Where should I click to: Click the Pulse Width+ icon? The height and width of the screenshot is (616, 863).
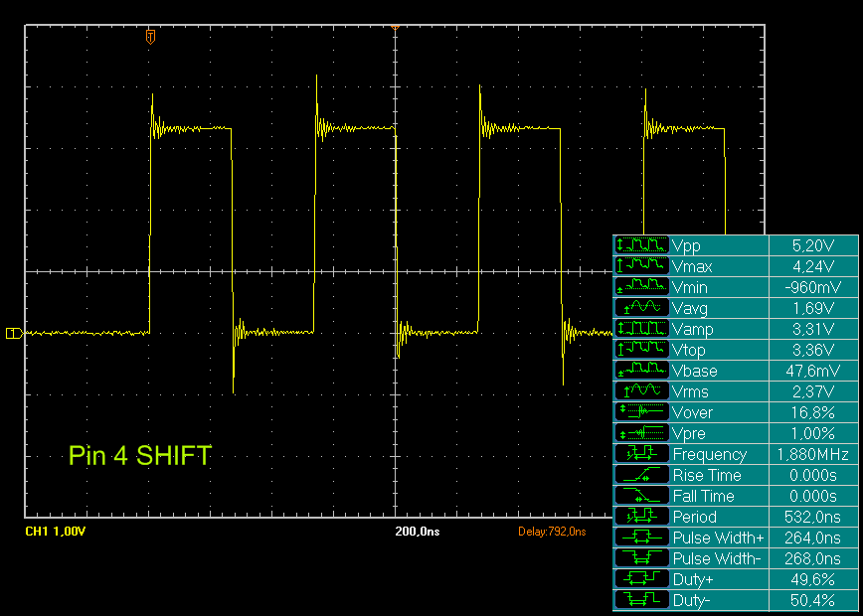pyautogui.click(x=641, y=538)
